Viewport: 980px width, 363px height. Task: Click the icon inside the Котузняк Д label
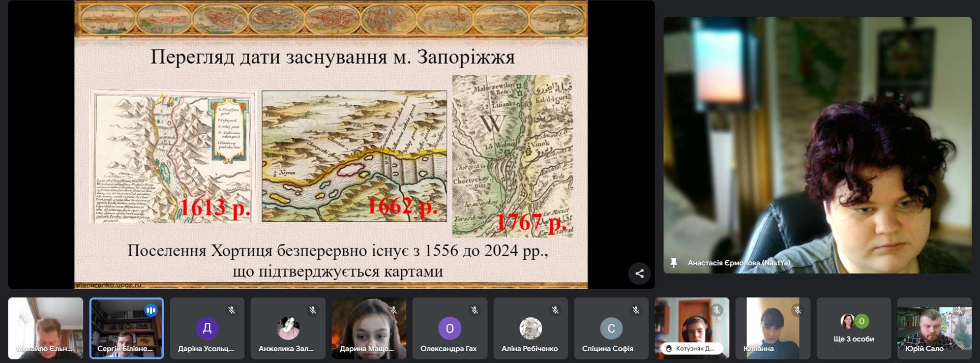pos(669,349)
